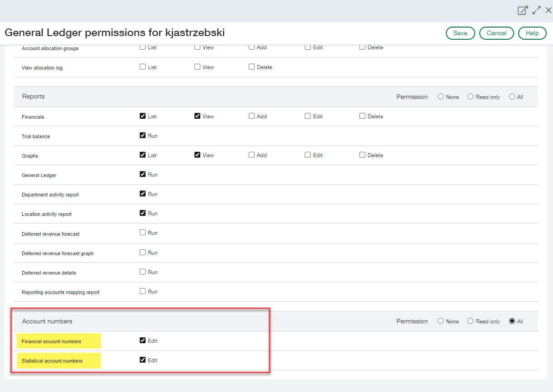Uncheck Financials List permission
Viewport: 553px width, 392px height.
point(143,116)
